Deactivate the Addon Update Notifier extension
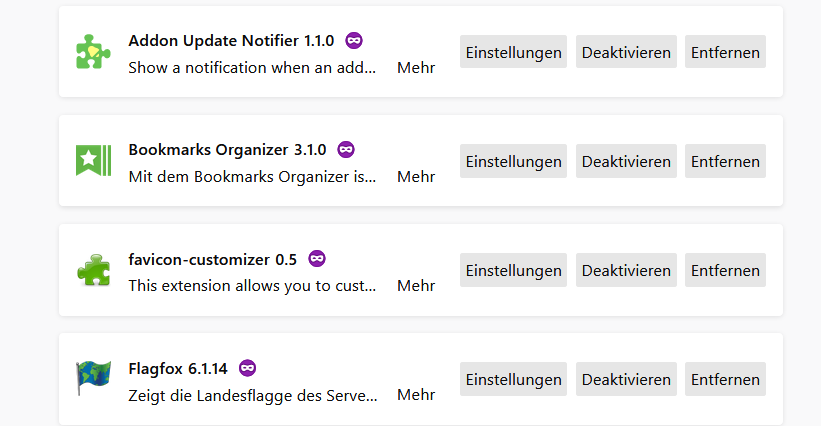This screenshot has height=426, width=821. (x=626, y=52)
